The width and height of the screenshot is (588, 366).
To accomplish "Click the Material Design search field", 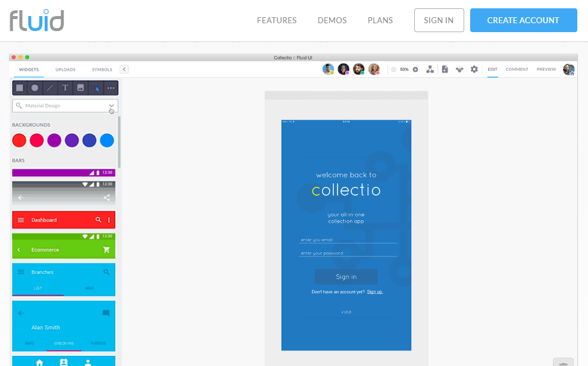I will [65, 106].
